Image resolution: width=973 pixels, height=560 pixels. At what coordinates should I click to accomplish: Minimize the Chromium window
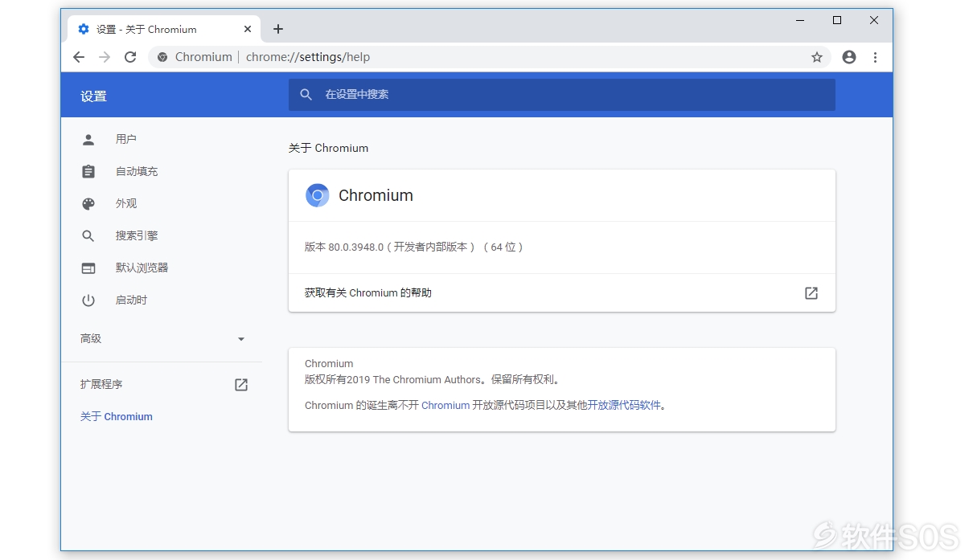[x=800, y=20]
